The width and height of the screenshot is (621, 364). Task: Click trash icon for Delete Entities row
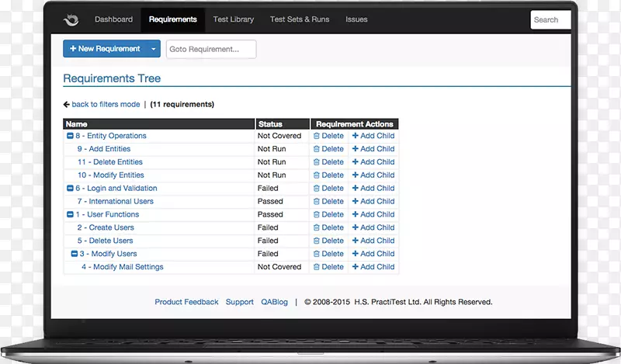[317, 162]
